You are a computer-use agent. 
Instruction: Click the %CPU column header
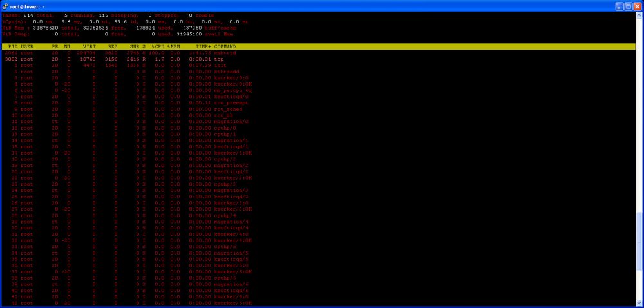coord(158,46)
